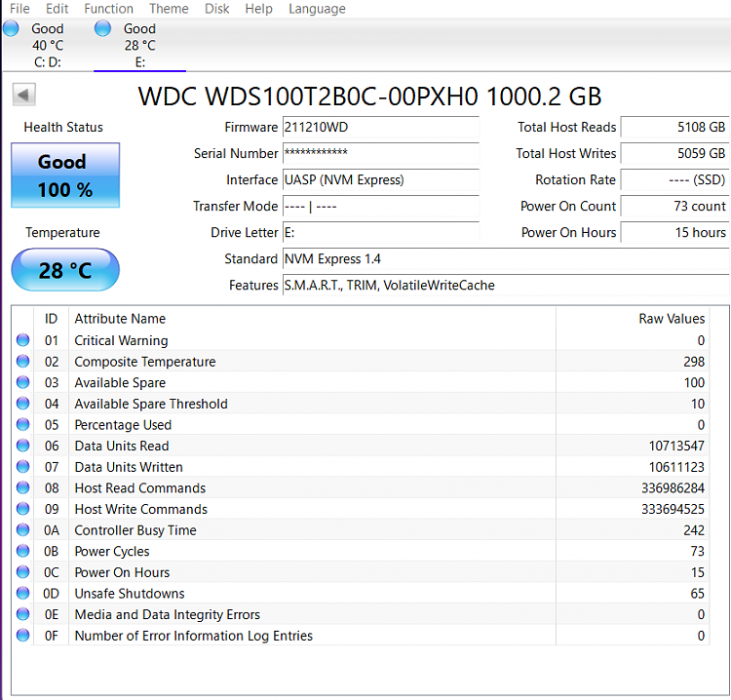Select the Available Spare Threshold attribute name
The image size is (731, 700).
151,404
